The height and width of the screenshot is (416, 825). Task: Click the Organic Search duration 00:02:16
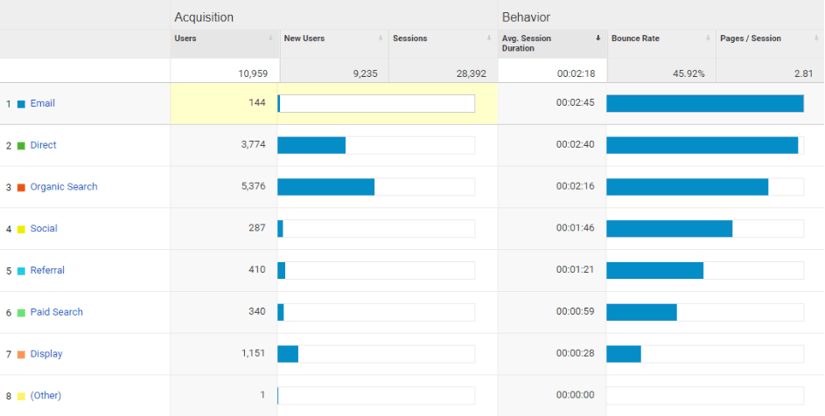tap(576, 186)
